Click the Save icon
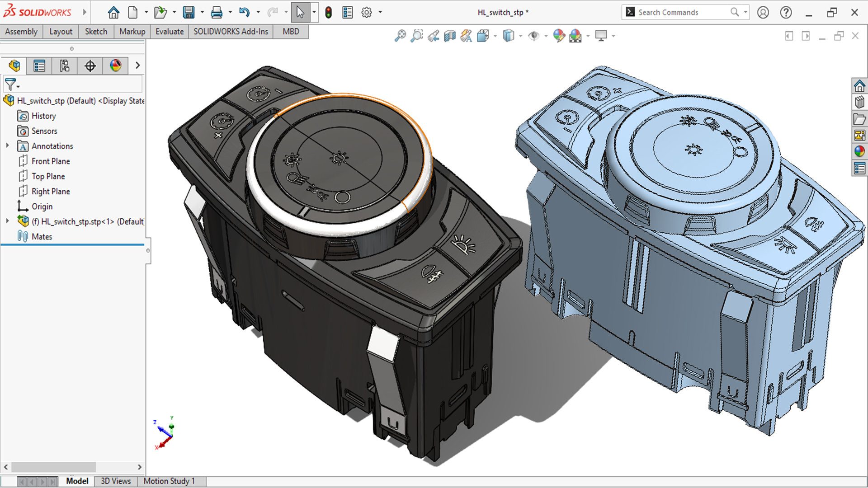Viewport: 868px width, 488px height. pyautogui.click(x=189, y=12)
